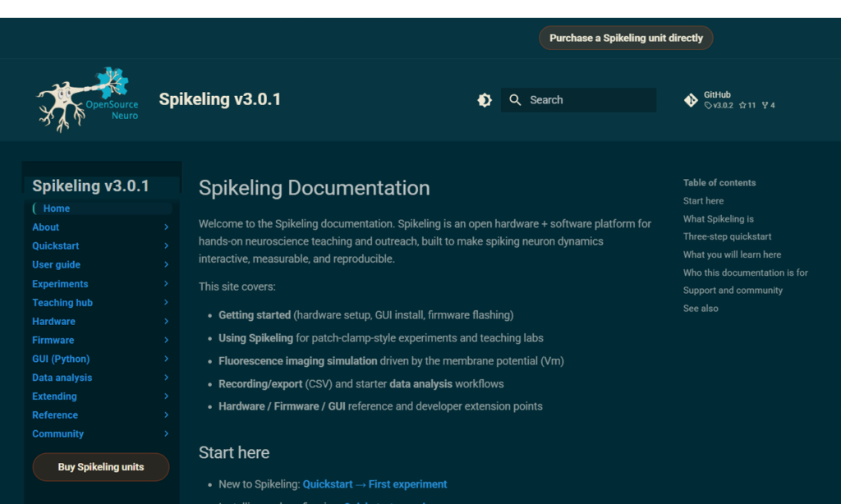Expand the About section chevron

(167, 227)
